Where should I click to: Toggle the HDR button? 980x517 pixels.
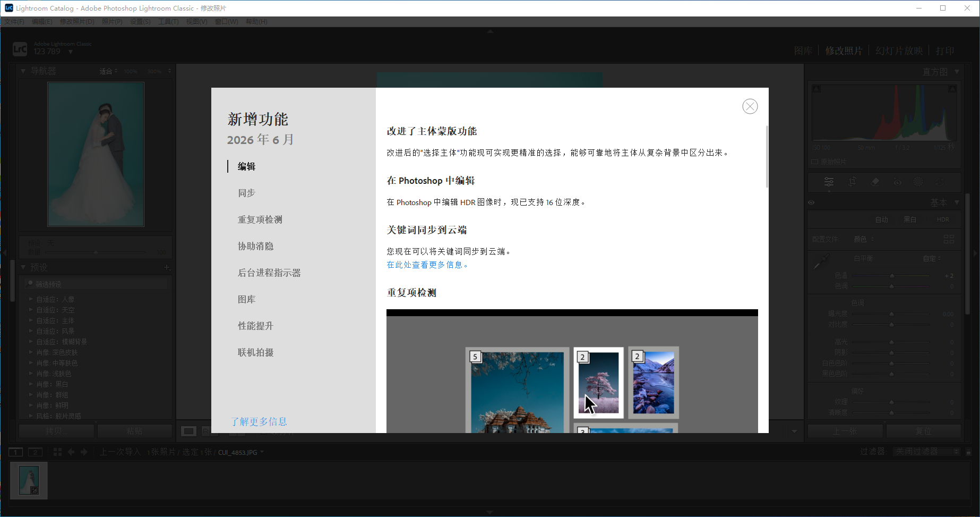click(x=943, y=219)
